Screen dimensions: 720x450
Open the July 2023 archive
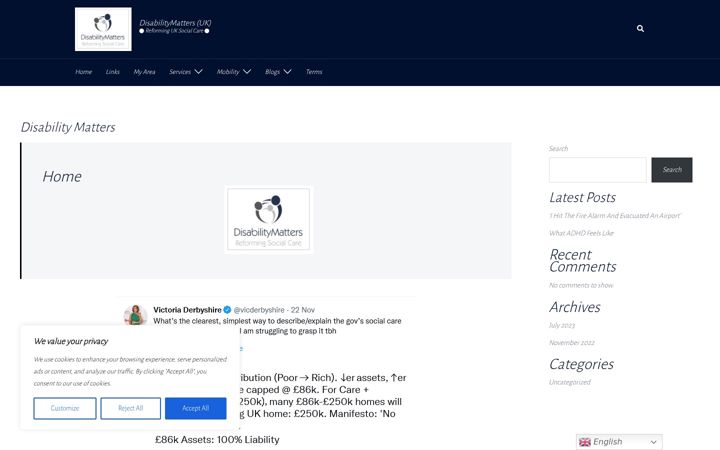coord(562,325)
